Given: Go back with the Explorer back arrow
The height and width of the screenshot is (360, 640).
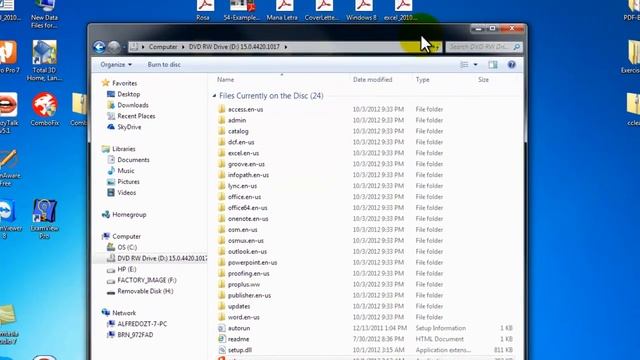Looking at the screenshot, I should (99, 47).
